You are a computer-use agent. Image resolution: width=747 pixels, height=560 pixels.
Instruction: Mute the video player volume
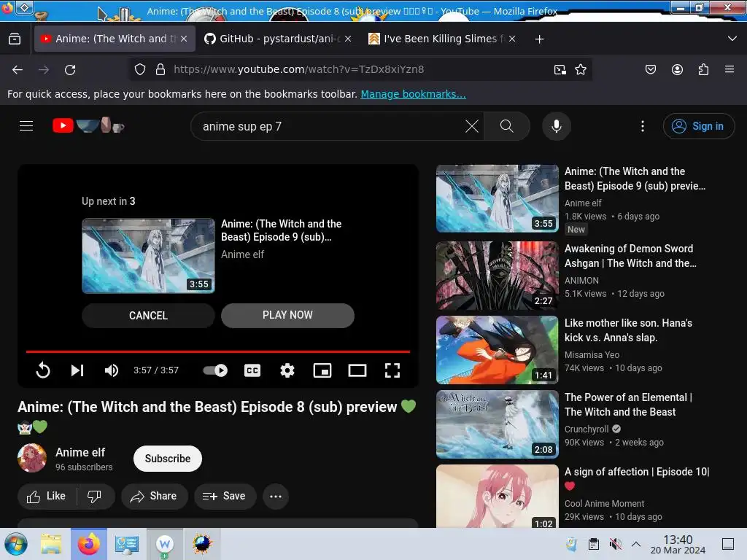(x=112, y=370)
